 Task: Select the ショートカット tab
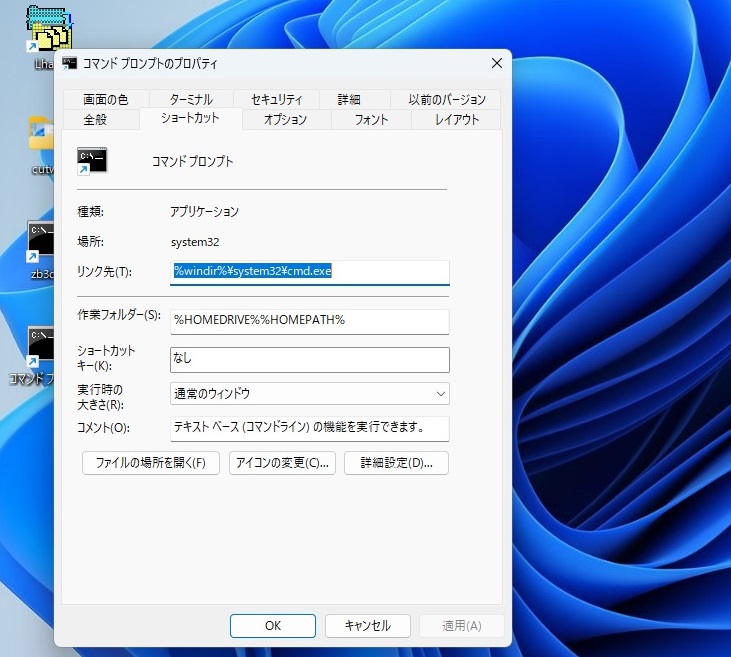click(x=190, y=118)
